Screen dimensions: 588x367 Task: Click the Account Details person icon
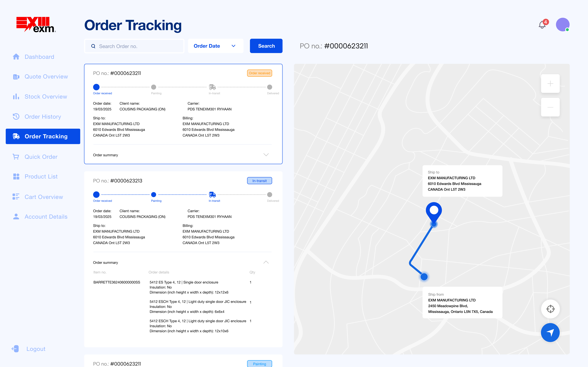[16, 216]
